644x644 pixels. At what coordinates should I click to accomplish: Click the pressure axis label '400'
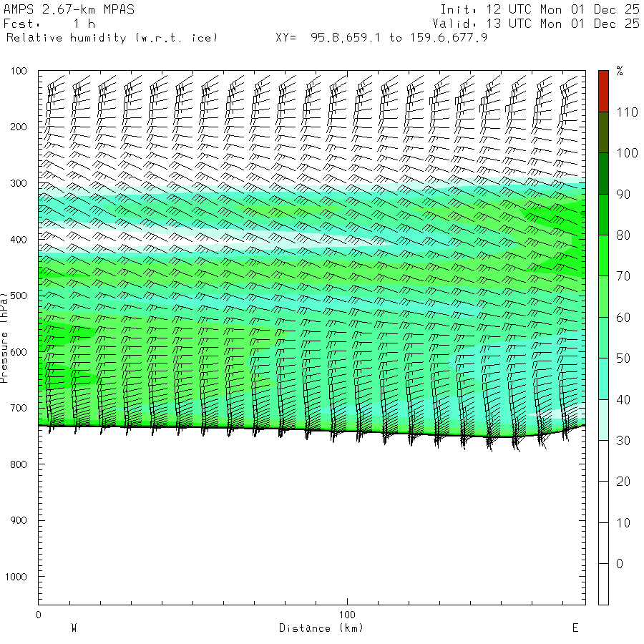pos(19,240)
